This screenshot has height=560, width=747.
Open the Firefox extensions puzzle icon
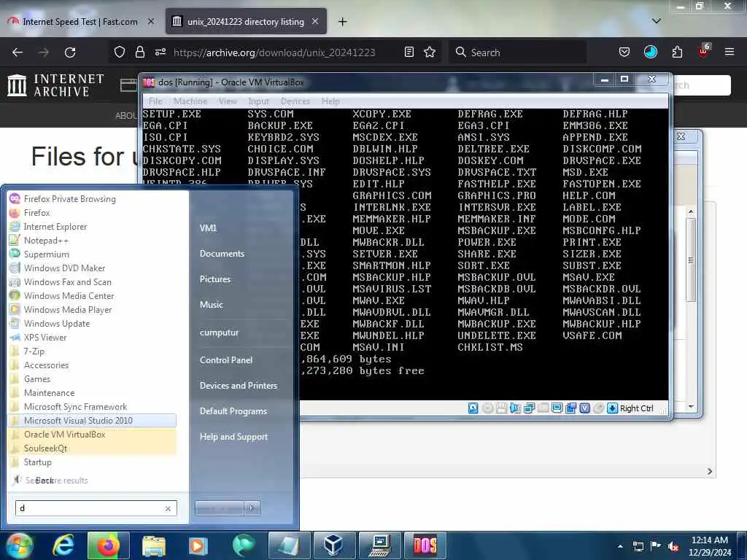pos(677,52)
